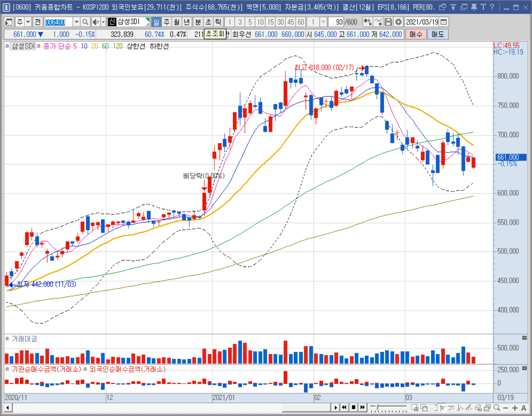The height and width of the screenshot is (416, 532).
Task: Click the title bar help question mark icon
Action: (x=492, y=7)
